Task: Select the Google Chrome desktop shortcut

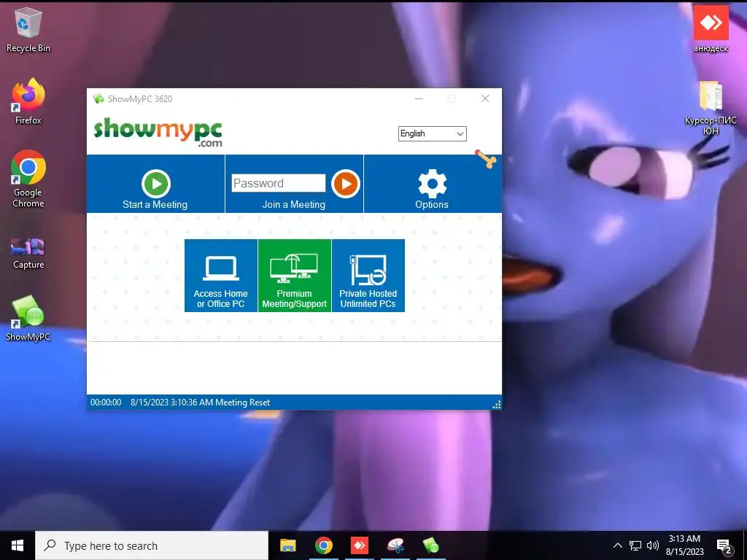Action: [x=28, y=179]
